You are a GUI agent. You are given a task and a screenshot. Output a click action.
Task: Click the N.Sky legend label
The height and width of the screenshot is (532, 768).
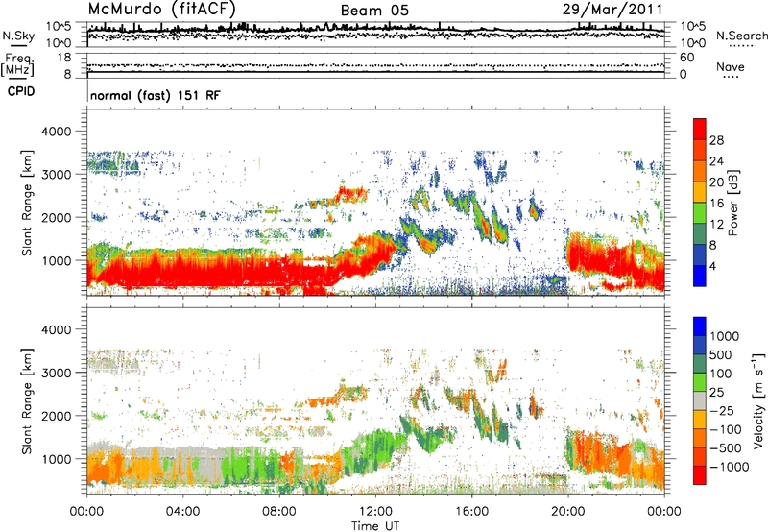tap(18, 36)
